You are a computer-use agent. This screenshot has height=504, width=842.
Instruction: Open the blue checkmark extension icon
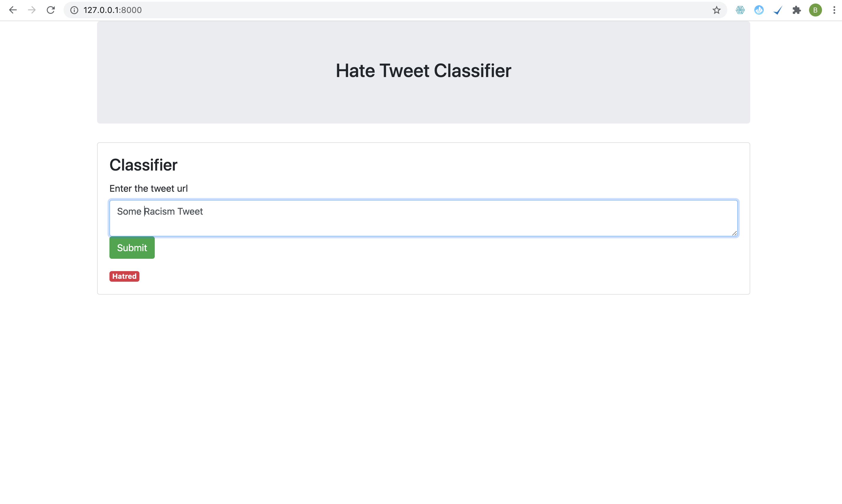(778, 10)
